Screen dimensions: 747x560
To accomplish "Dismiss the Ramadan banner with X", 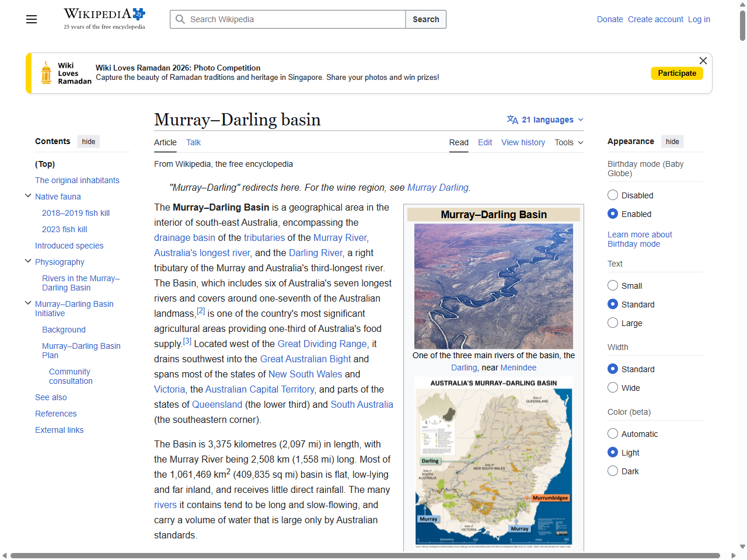I will coord(703,61).
